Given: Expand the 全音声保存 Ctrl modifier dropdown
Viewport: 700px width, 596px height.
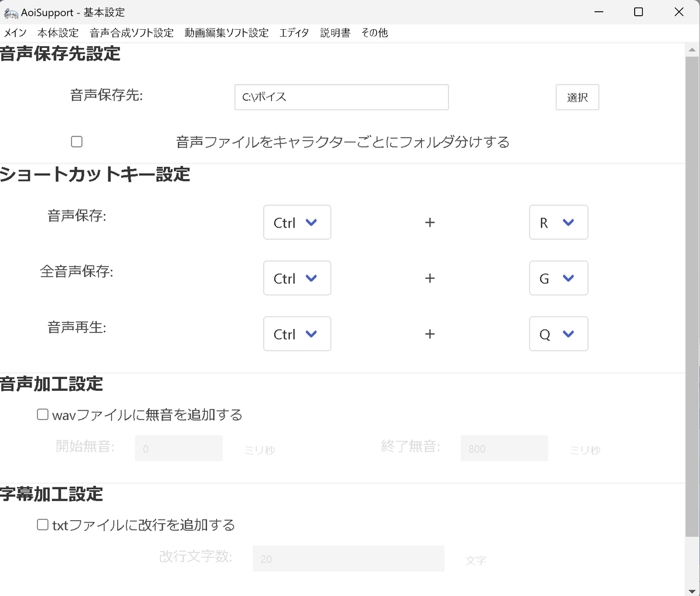Looking at the screenshot, I should [297, 278].
